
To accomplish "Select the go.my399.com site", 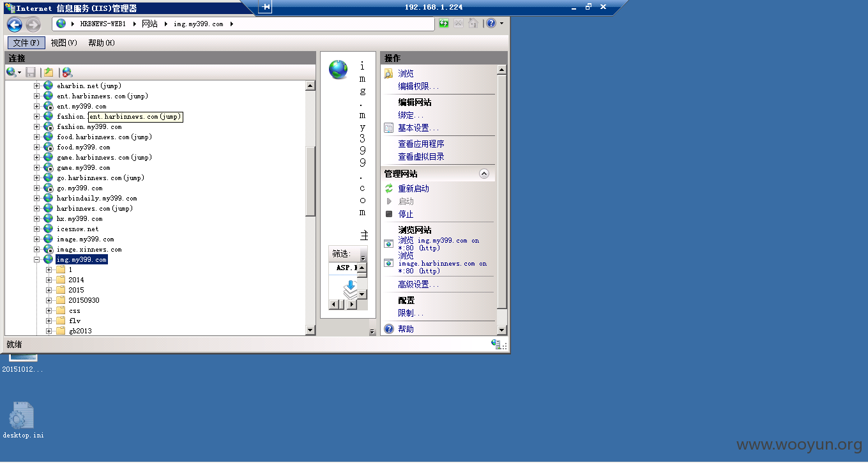I will 79,188.
